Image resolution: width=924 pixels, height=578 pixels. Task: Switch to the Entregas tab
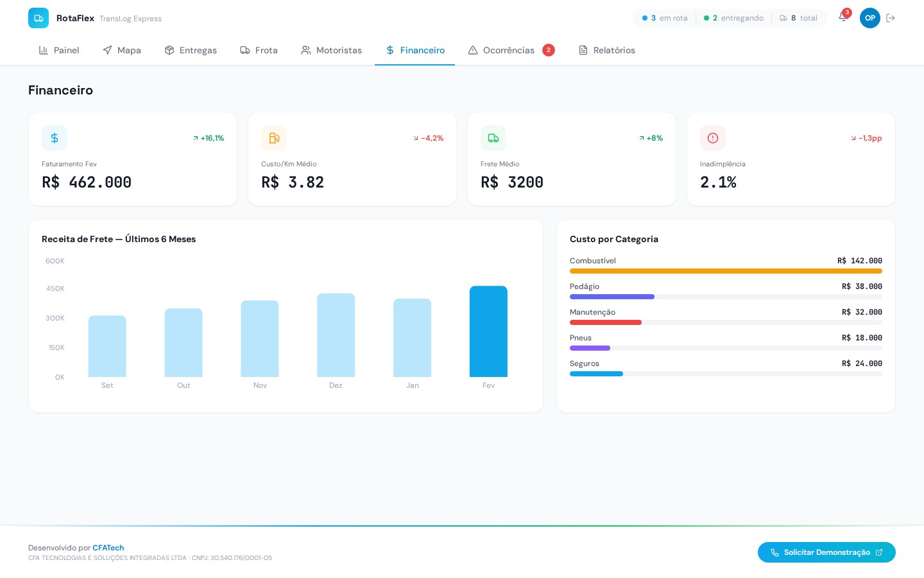[x=191, y=50]
